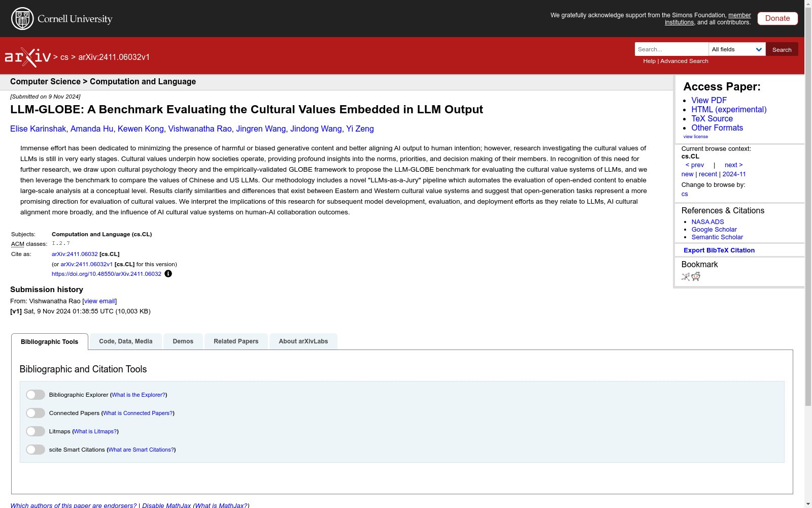Click the scrollbar down arrow
The width and height of the screenshot is (812, 508).
pos(808,504)
